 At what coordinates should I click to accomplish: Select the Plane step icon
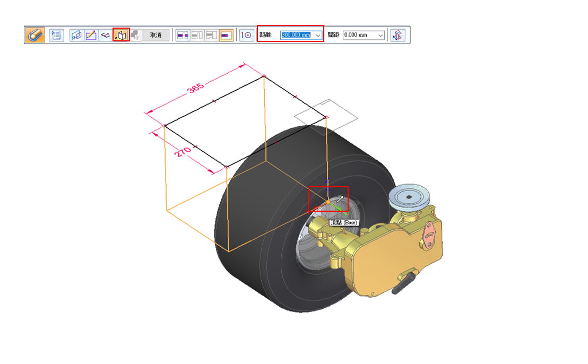tap(77, 35)
